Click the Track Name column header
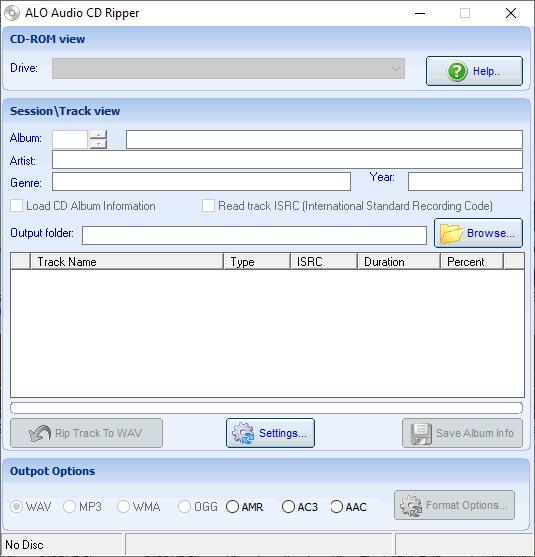The height and width of the screenshot is (557, 535). point(127,262)
